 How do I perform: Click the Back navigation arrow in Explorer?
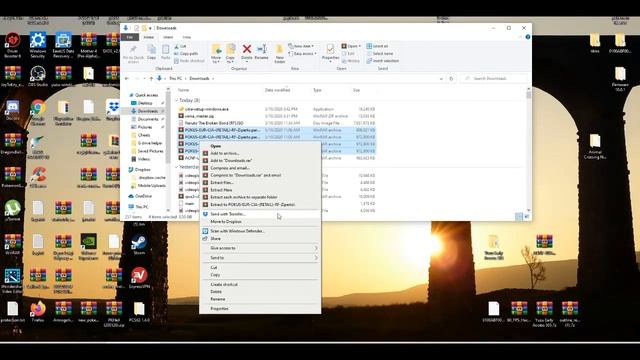pyautogui.click(x=127, y=78)
